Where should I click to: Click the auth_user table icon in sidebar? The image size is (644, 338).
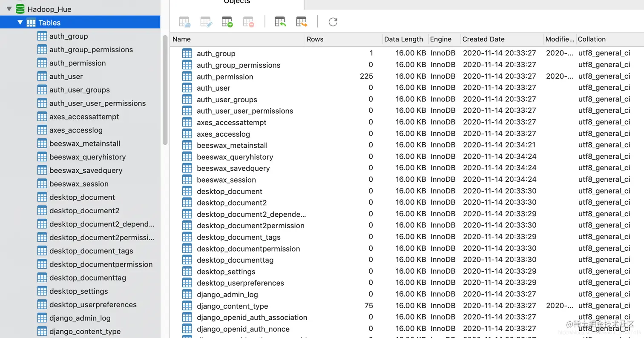click(x=42, y=77)
